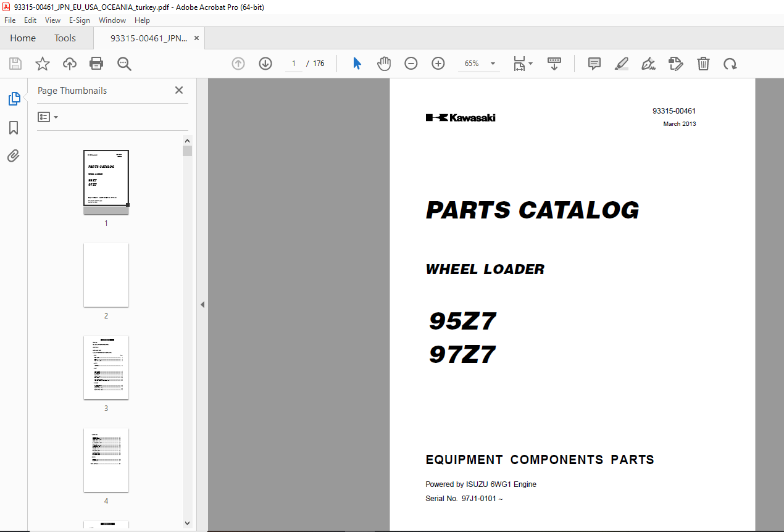Open thumbnail options menu dropdown

[48, 117]
